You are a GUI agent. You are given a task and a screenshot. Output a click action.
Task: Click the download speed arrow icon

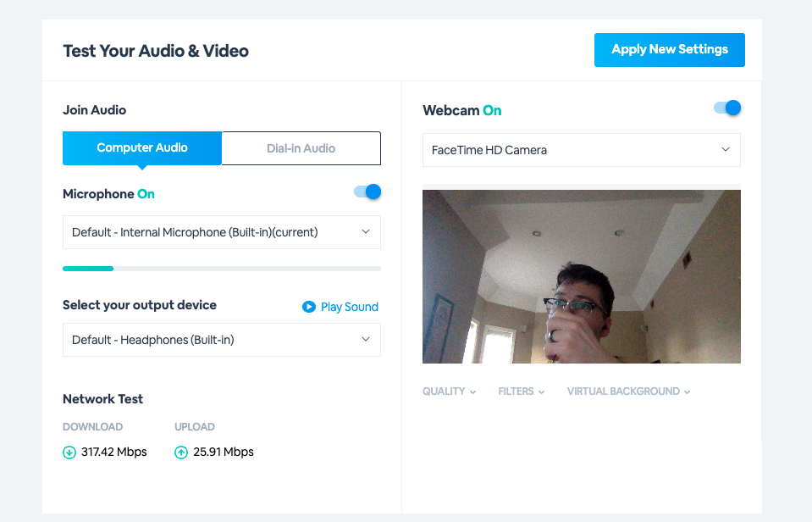[x=69, y=452]
